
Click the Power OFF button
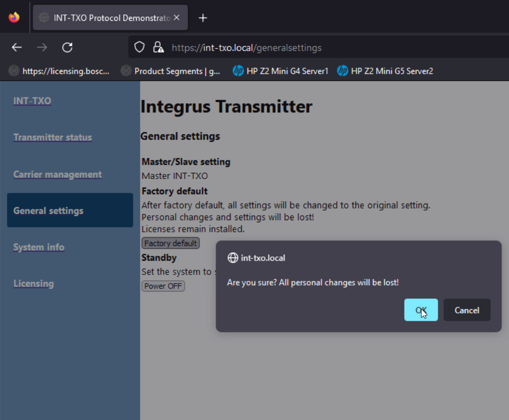(163, 286)
